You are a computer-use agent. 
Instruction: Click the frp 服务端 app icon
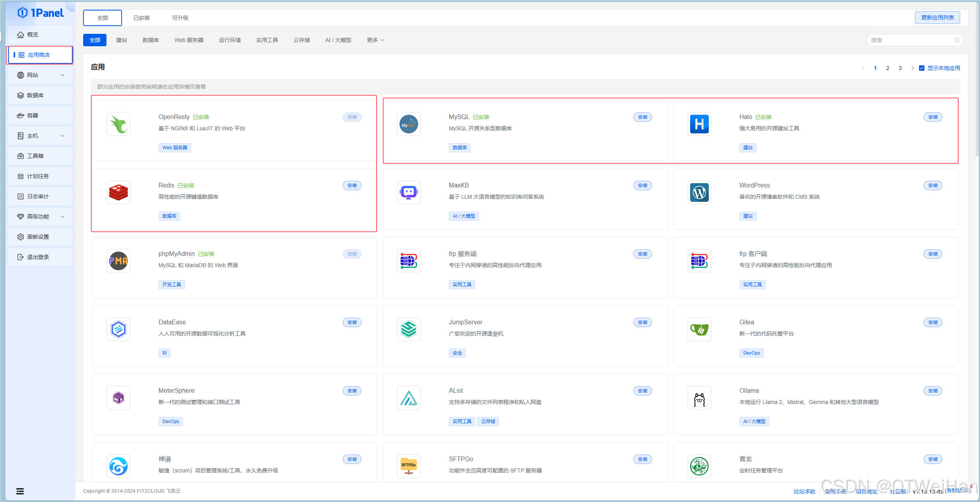click(x=409, y=261)
